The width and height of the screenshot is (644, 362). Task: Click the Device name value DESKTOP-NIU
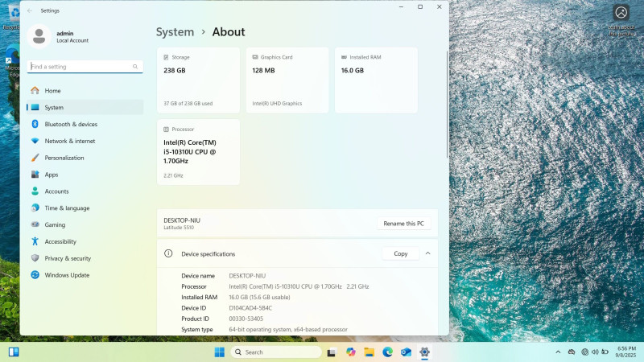coord(247,276)
